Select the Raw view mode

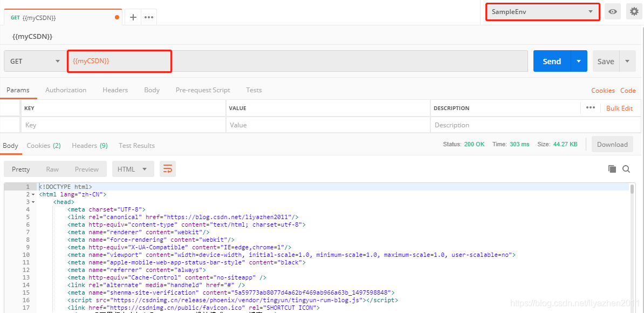tap(52, 169)
